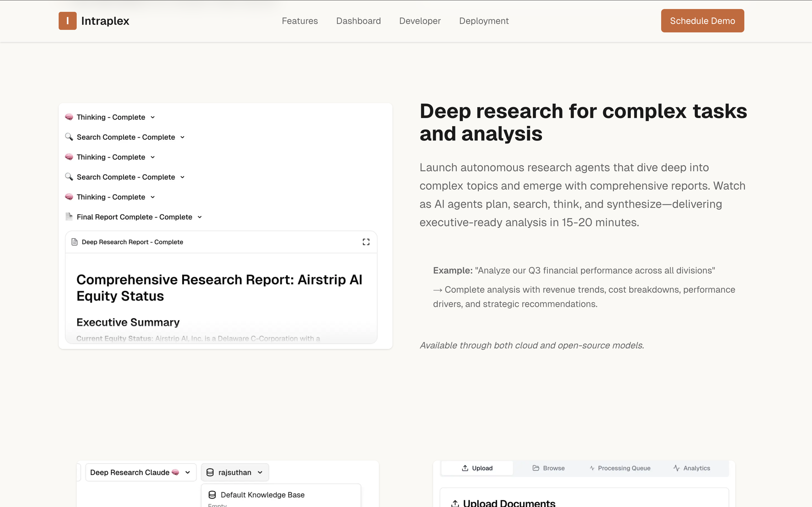This screenshot has height=507, width=812.
Task: Open the Deep Research Claude model dropdown
Action: pyautogui.click(x=141, y=472)
